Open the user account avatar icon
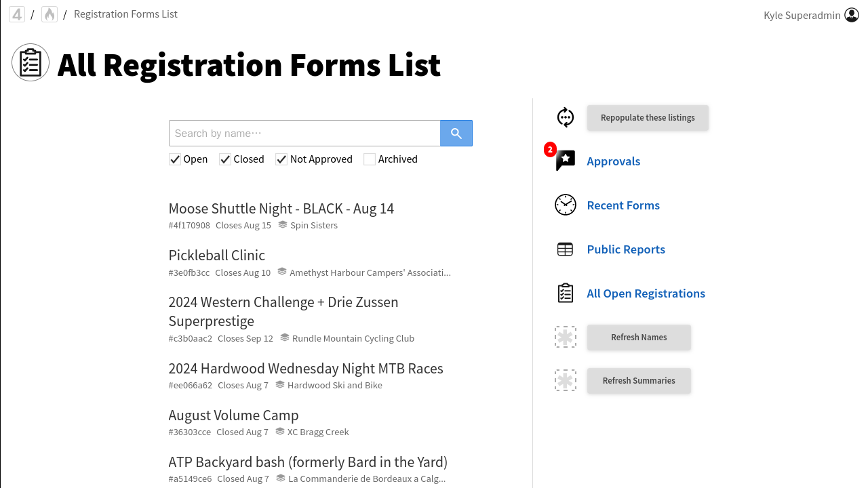 coord(852,15)
